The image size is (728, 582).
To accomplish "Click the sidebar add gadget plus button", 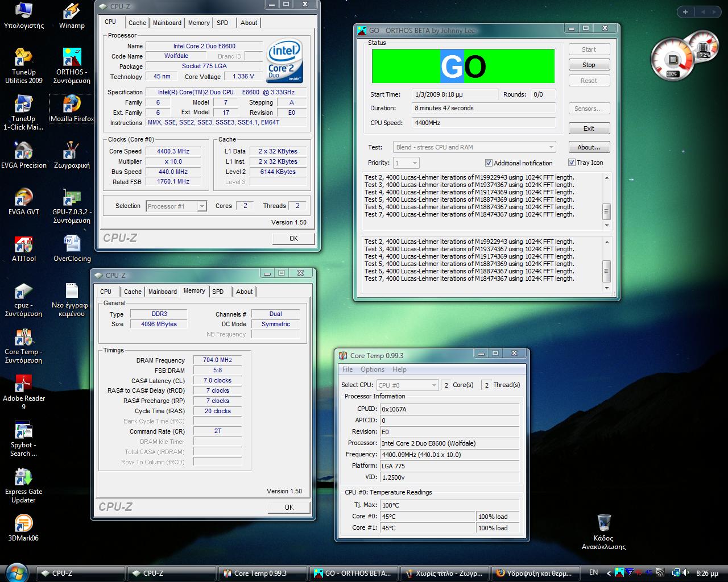I will coord(685,11).
